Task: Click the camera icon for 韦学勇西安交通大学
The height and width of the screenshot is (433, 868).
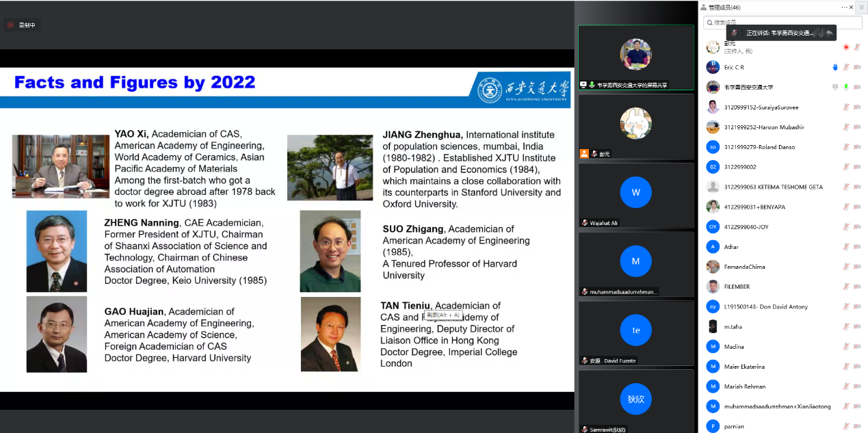Action: coord(857,87)
